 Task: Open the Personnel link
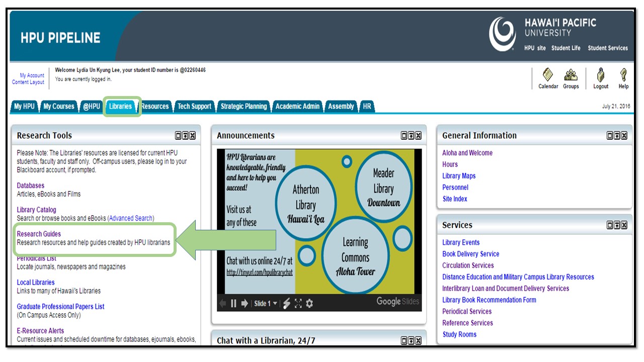pos(455,188)
